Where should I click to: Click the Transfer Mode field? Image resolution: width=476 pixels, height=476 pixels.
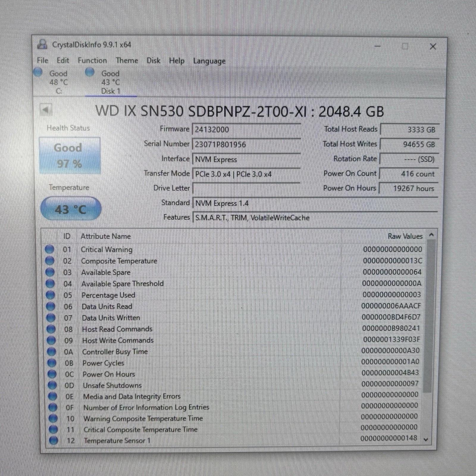click(x=247, y=174)
